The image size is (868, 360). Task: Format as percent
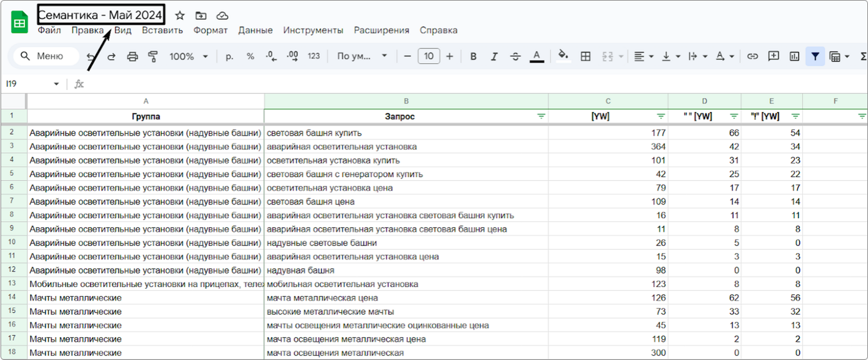pyautogui.click(x=250, y=56)
